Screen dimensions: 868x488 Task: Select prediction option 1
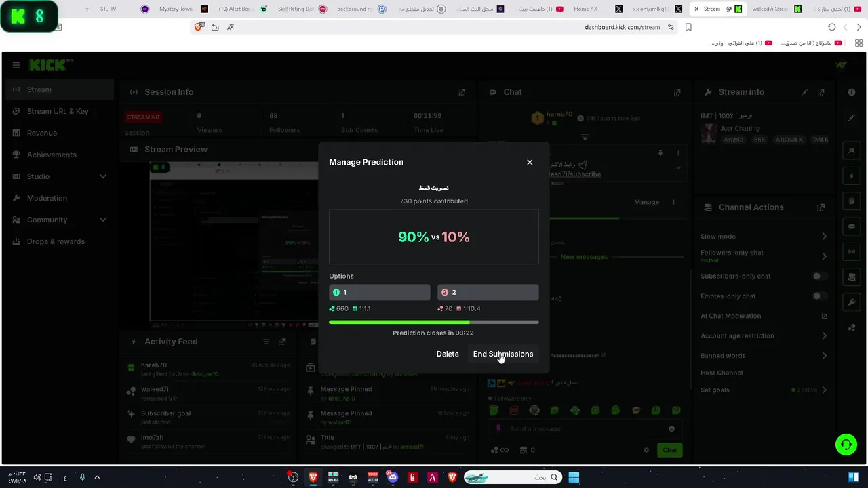pos(380,292)
